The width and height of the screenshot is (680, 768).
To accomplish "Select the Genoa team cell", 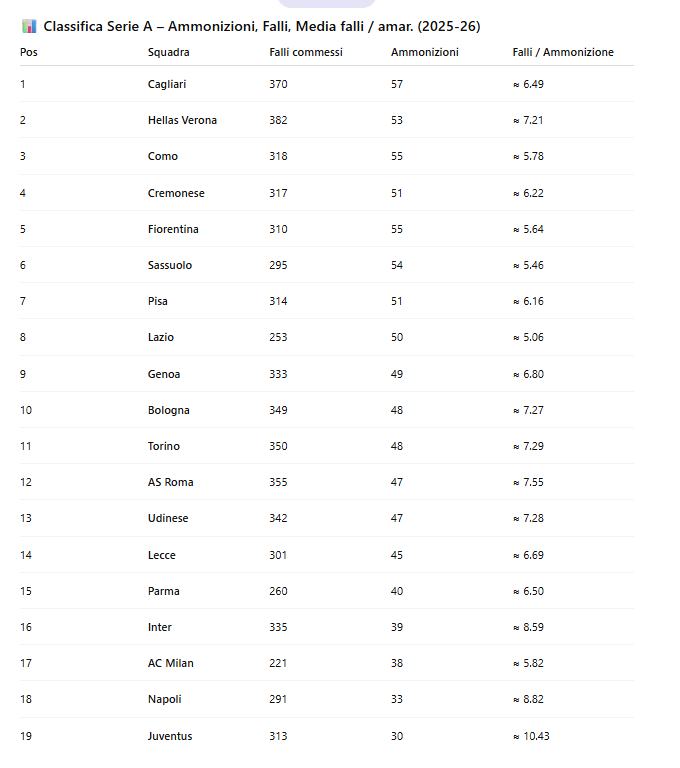I will pos(164,374).
